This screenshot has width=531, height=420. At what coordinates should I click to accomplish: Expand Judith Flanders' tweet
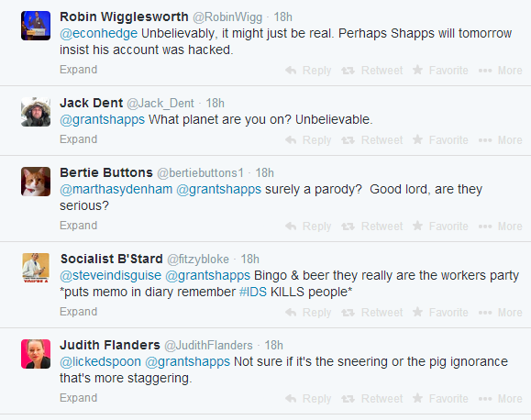(x=79, y=398)
